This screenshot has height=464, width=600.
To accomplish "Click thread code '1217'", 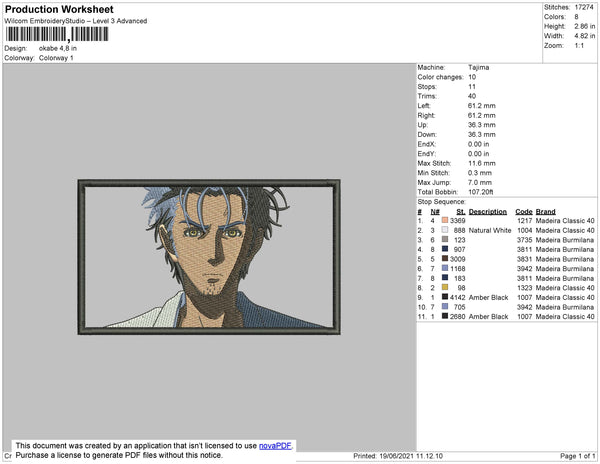I will click(x=525, y=221).
